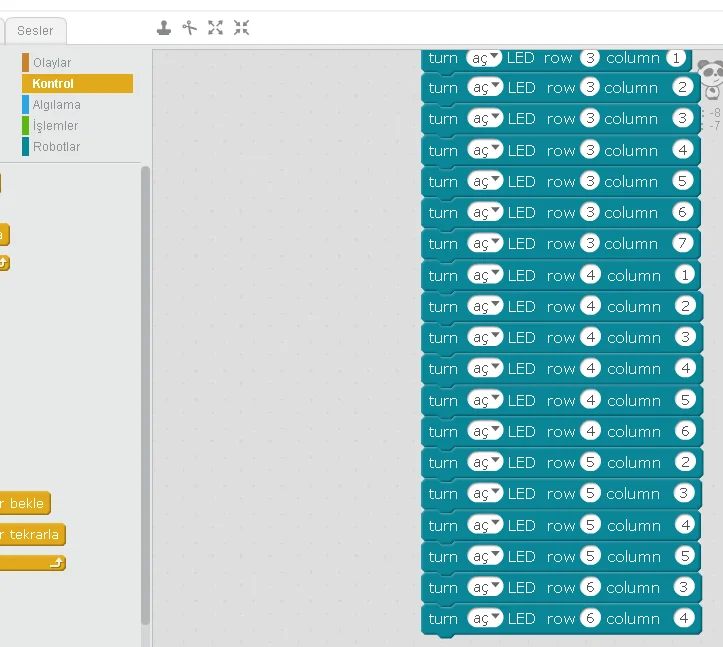
Task: Click the shrink sprite icon
Action: pyautogui.click(x=241, y=28)
